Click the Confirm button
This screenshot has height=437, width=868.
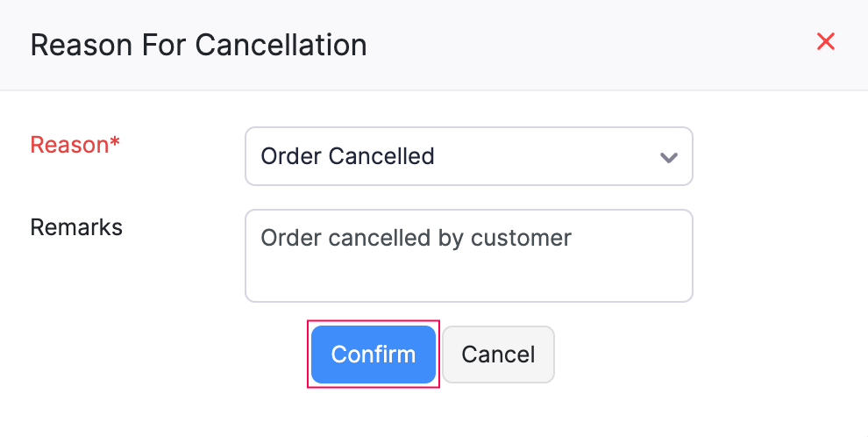point(374,355)
